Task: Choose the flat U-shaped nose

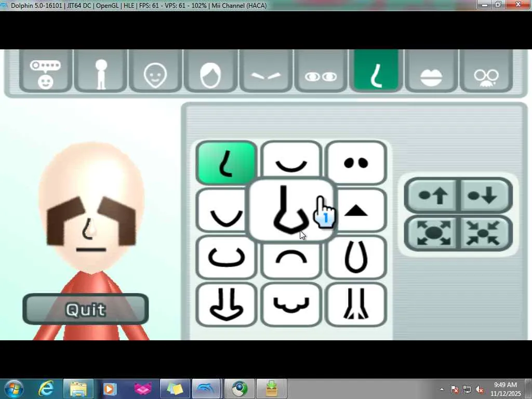Action: tap(227, 257)
